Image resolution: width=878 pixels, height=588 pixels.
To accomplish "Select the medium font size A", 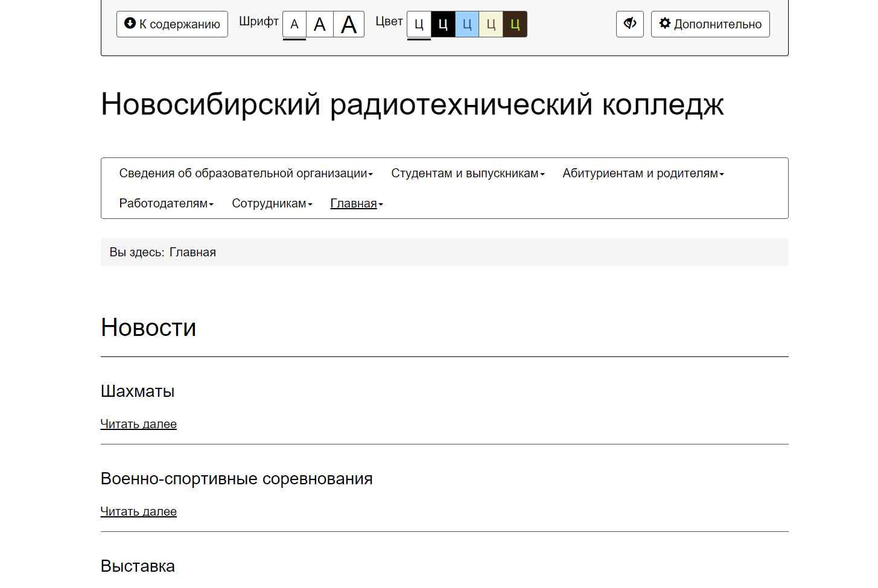I will point(320,24).
